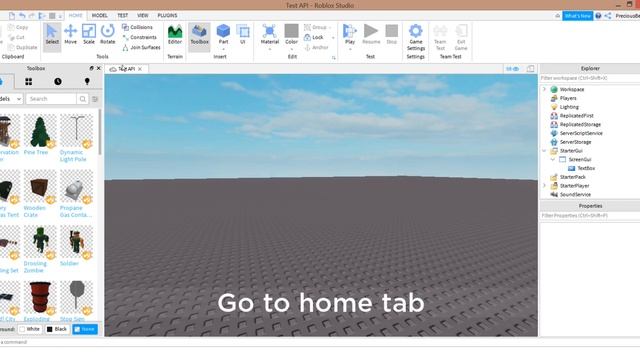The image size is (640, 360).
Task: Select the Pine Tree model thumbnail
Action: point(40,131)
